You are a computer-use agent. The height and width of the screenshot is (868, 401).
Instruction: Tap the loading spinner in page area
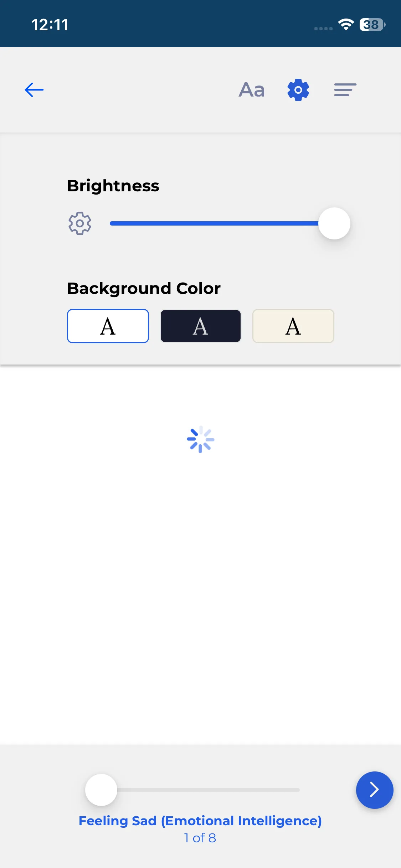(200, 439)
